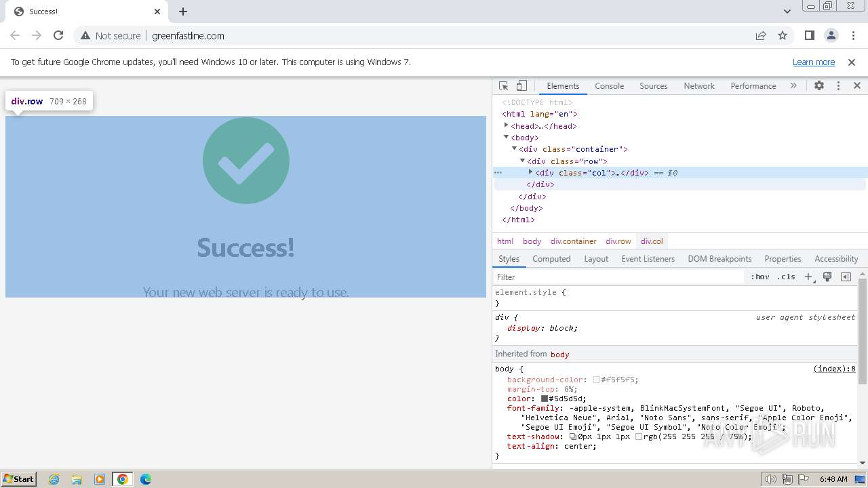Viewport: 868px width, 488px height.
Task: Expand the head element node
Action: tap(506, 125)
